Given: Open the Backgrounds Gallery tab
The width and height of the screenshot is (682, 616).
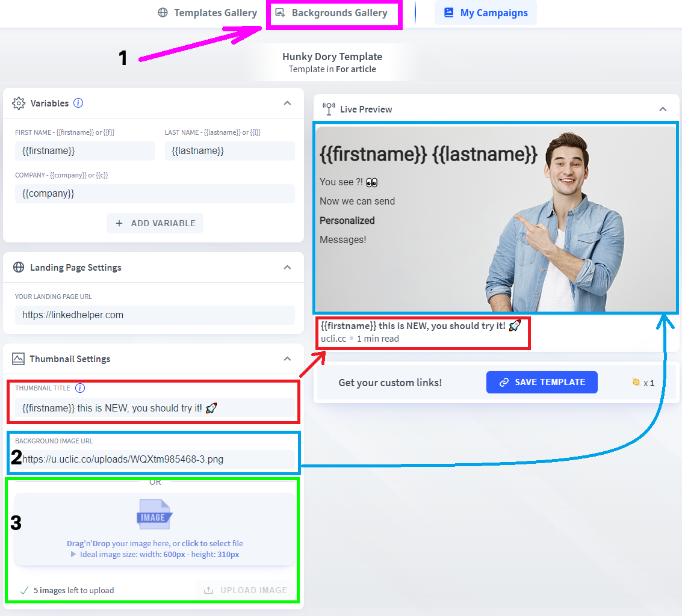Looking at the screenshot, I should click(332, 13).
